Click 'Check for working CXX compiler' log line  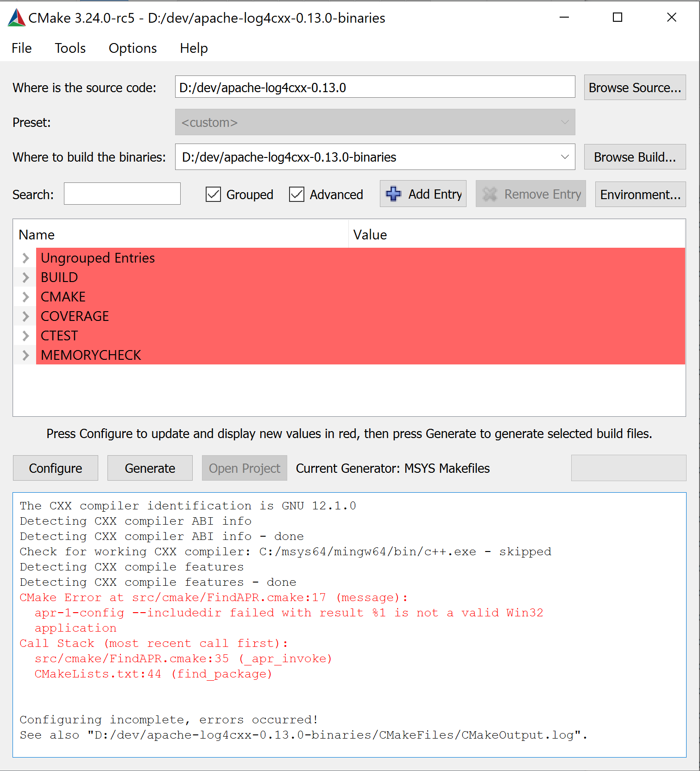point(285,552)
